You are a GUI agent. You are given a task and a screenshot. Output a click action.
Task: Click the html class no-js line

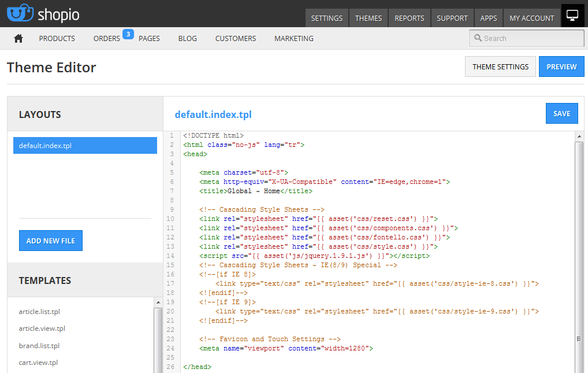pyautogui.click(x=244, y=145)
